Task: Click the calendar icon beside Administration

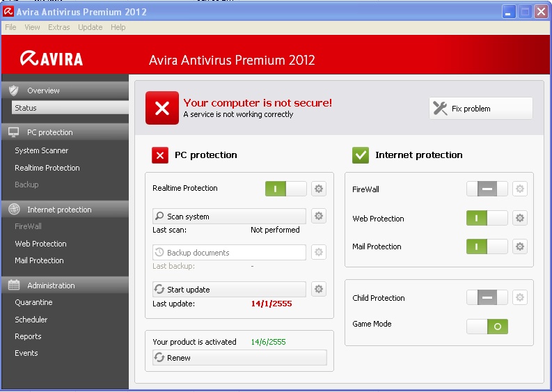Action: tap(14, 285)
